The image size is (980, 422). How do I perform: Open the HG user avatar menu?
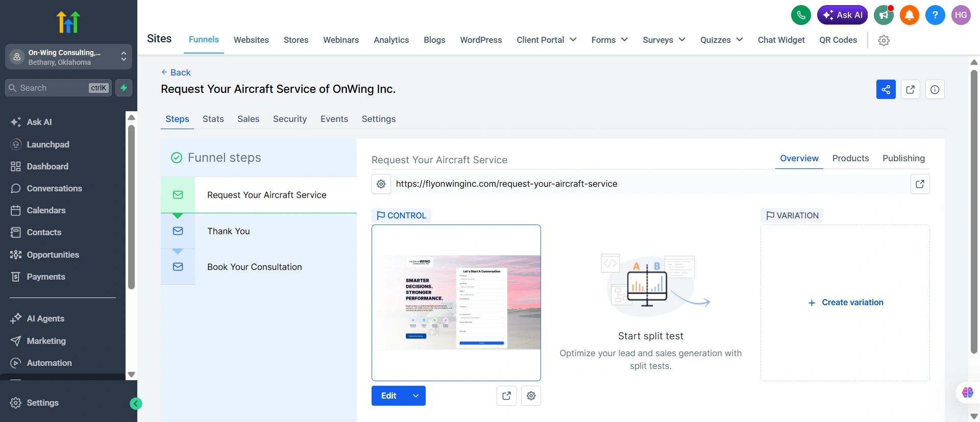(x=961, y=15)
